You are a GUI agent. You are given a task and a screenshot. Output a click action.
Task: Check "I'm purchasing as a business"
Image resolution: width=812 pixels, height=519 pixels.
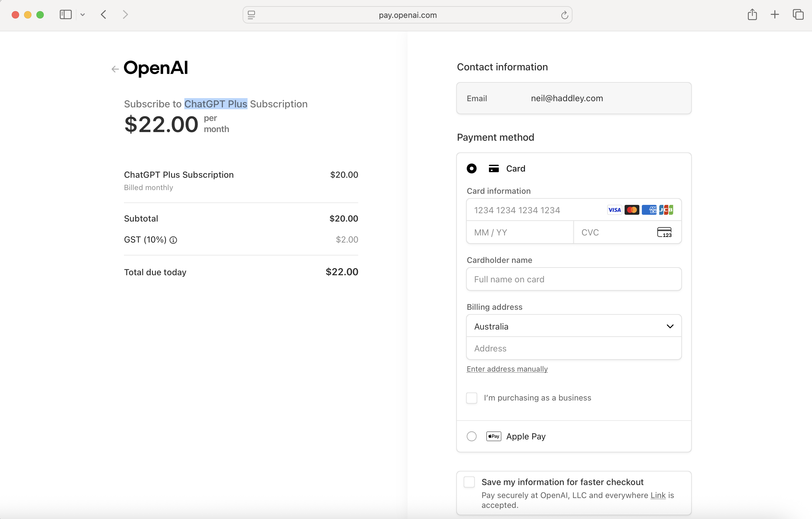point(471,398)
